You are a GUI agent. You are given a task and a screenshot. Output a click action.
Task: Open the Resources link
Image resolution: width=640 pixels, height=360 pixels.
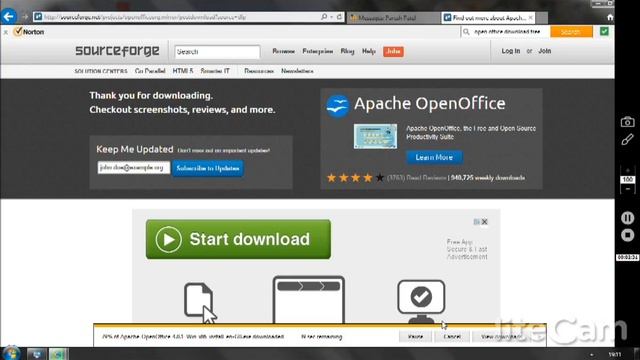(x=259, y=71)
